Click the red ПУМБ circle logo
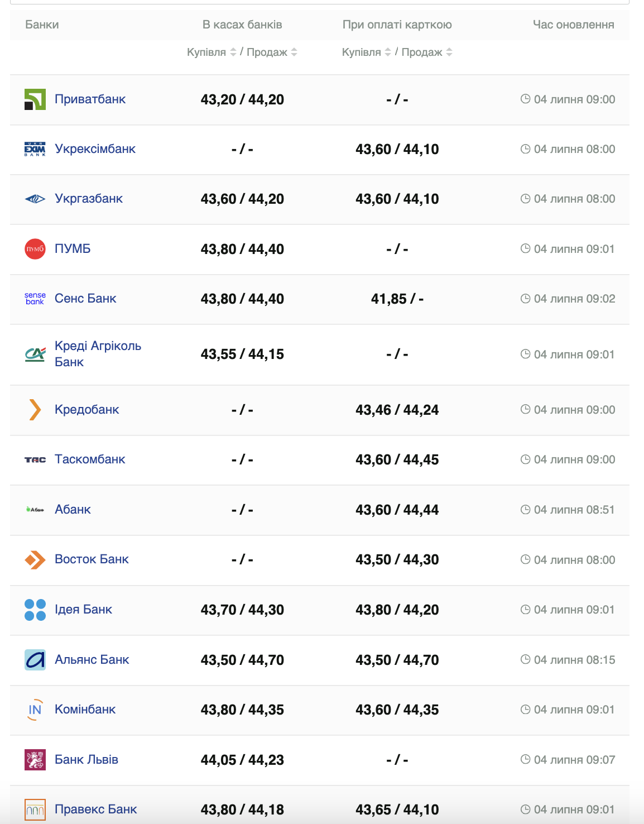This screenshot has width=644, height=824. (35, 249)
